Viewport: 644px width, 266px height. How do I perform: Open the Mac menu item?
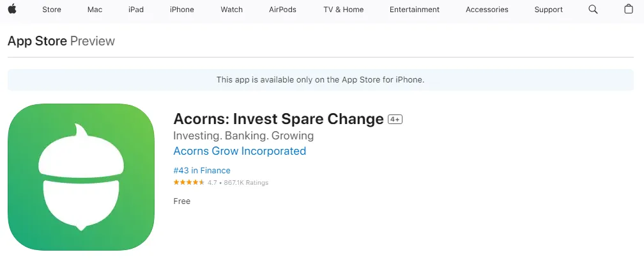[x=95, y=10]
